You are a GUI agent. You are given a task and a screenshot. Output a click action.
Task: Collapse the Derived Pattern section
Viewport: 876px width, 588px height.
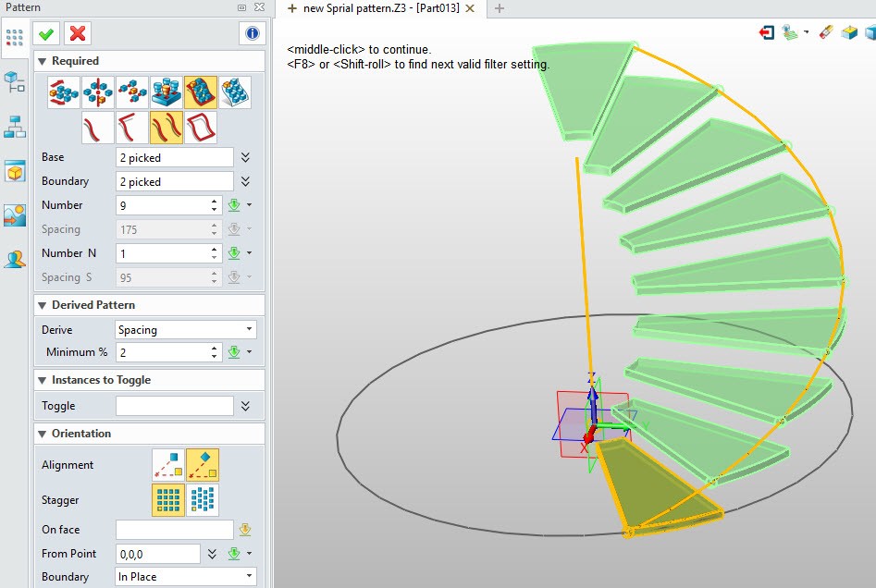tap(42, 305)
